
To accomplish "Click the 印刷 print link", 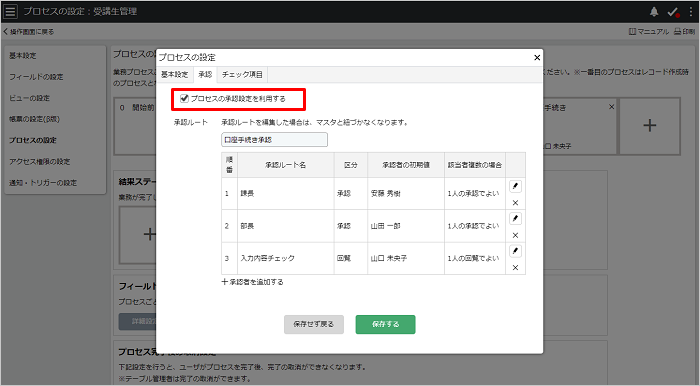I will [x=684, y=32].
